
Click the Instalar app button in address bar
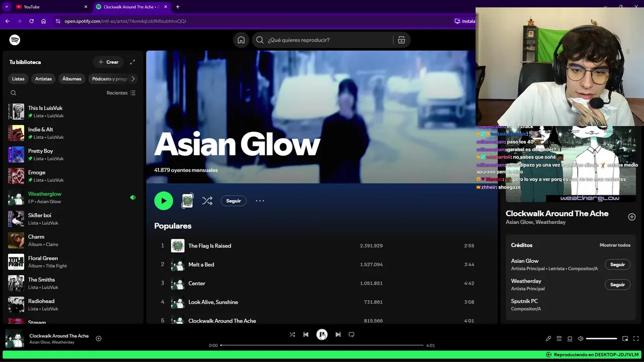(x=464, y=21)
